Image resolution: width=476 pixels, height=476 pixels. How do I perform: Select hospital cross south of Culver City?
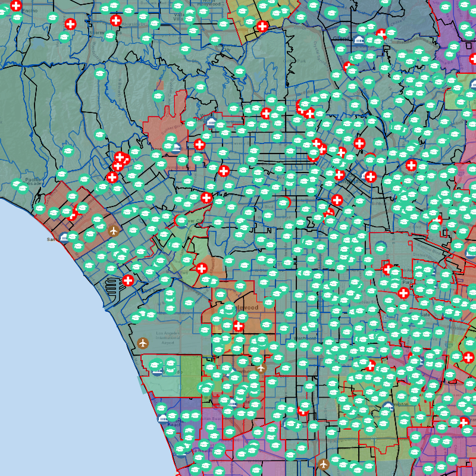[202, 268]
